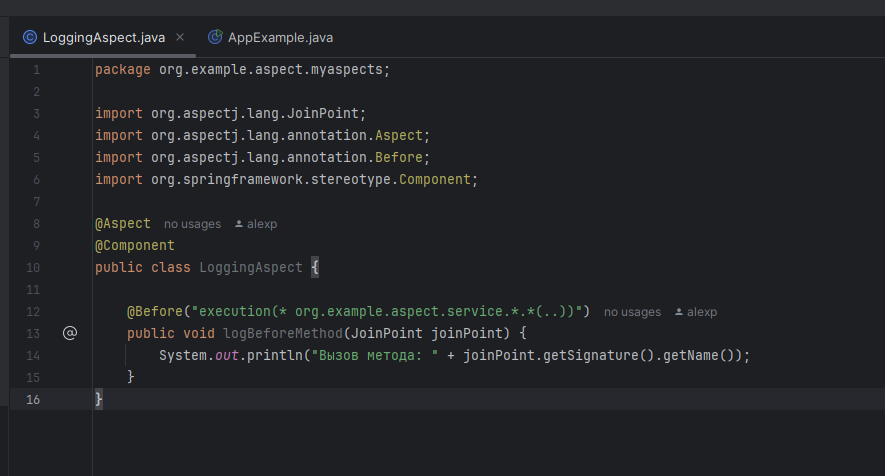Click 'Aspect' in the annotation import on line 4
Image resolution: width=885 pixels, height=476 pixels.
[x=399, y=136]
